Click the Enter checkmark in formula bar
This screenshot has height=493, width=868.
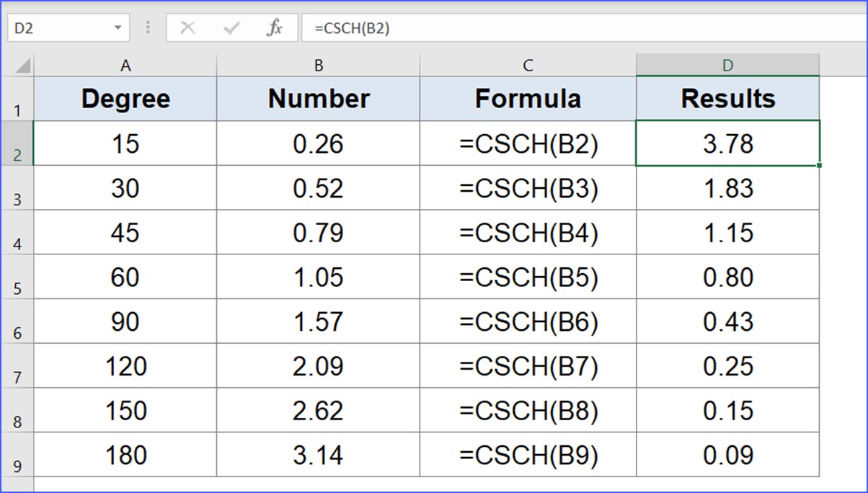(231, 27)
